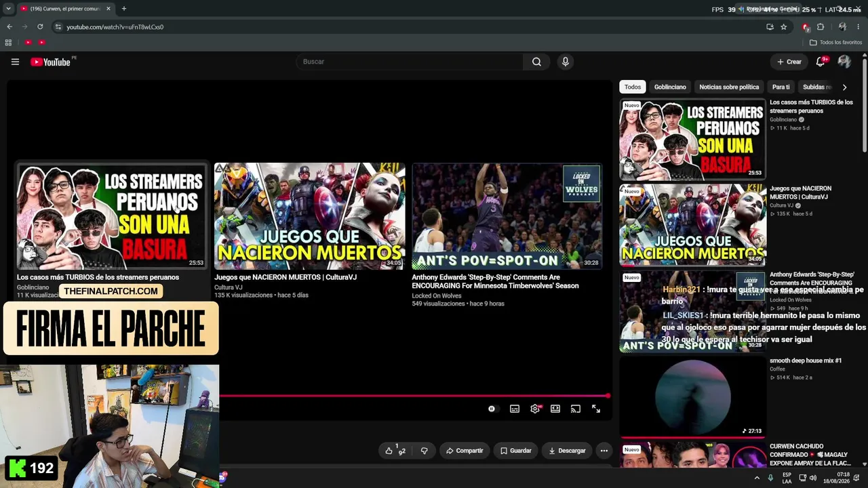This screenshot has height=488, width=868.
Task: Switch the ESP LAA keyboard language indicator
Action: tap(787, 478)
